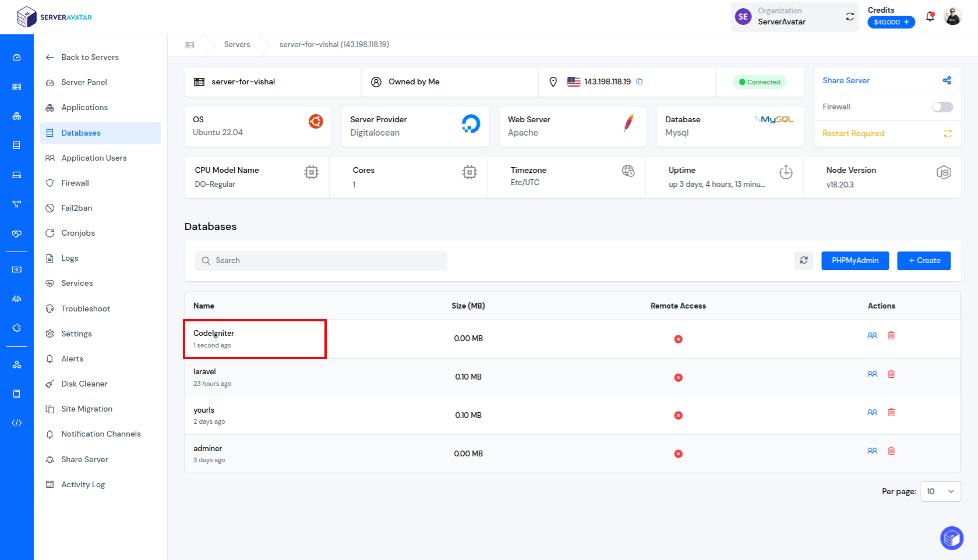Add credits with the $40.000 button
This screenshot has height=560, width=978.
[891, 22]
